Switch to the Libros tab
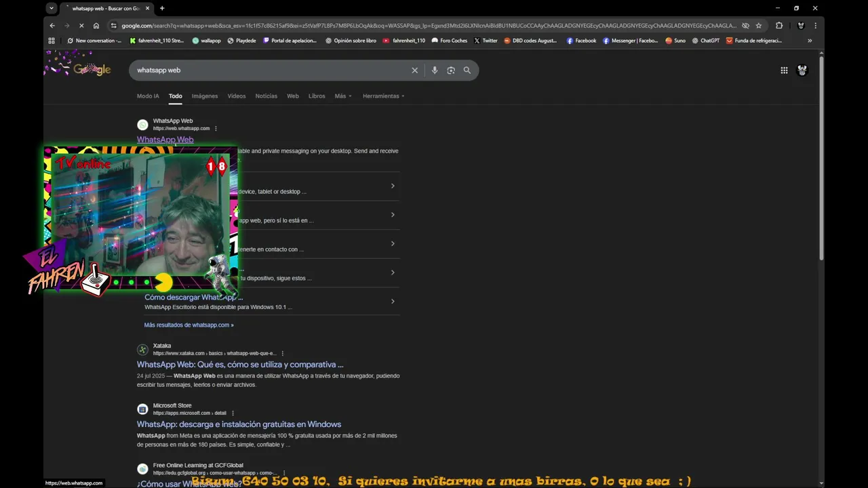 [x=317, y=96]
